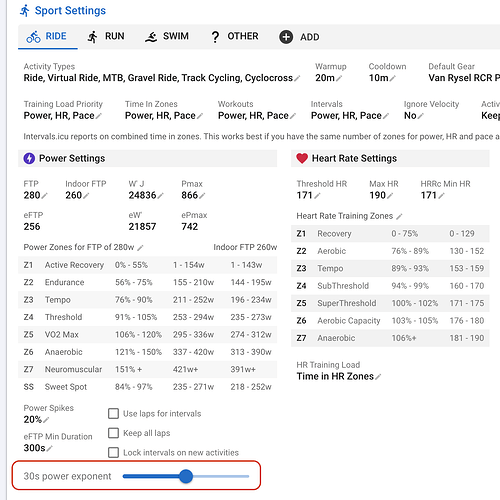Click the Z6 Anaerobic power zone row
This screenshot has width=500, height=500.
click(148, 352)
